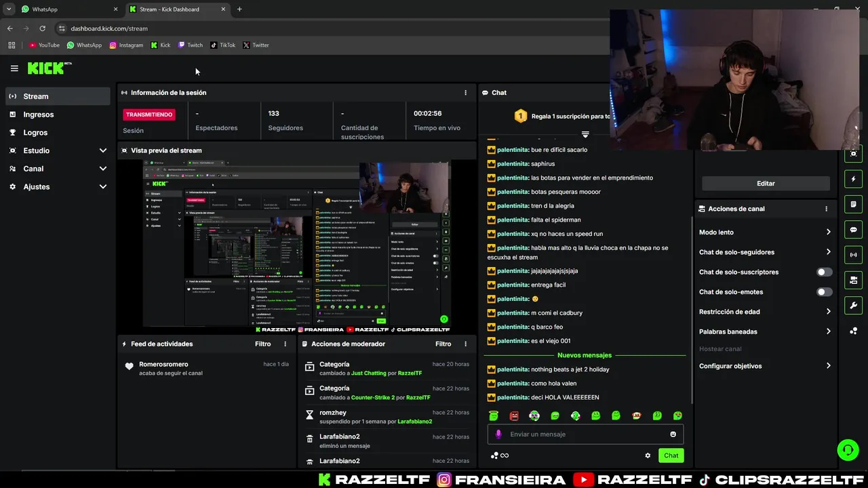Open Modo lento settings
The image size is (868, 488).
point(765,232)
